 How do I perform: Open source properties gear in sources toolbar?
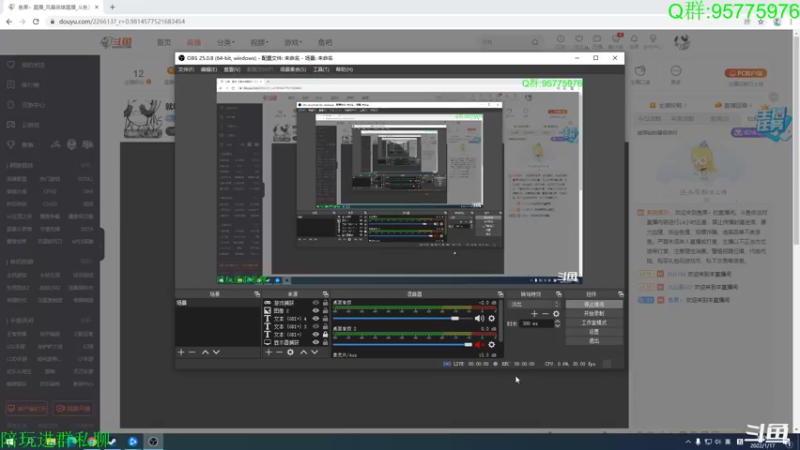pos(290,352)
